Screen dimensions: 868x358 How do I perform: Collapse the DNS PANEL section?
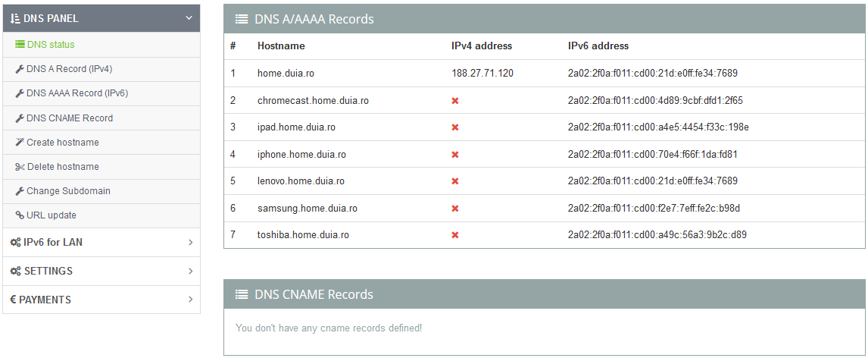[189, 18]
